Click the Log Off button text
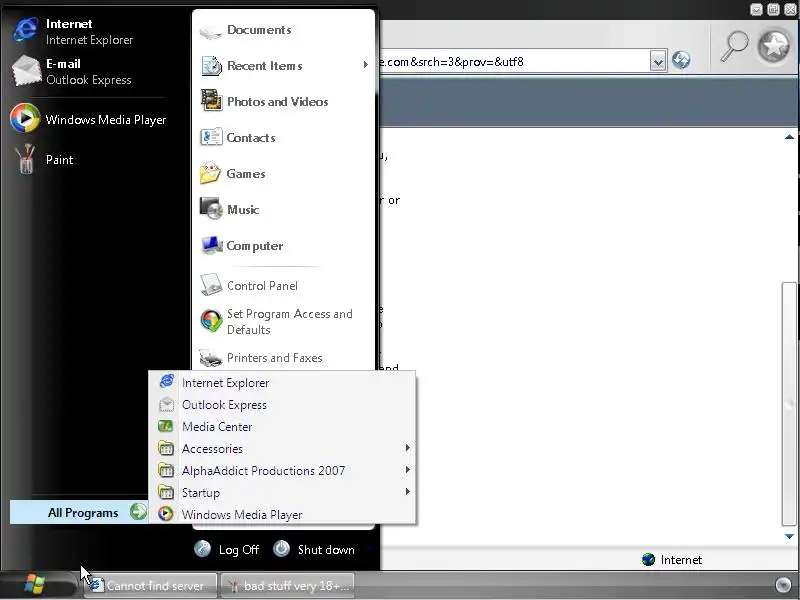This screenshot has width=800, height=600. pyautogui.click(x=239, y=549)
